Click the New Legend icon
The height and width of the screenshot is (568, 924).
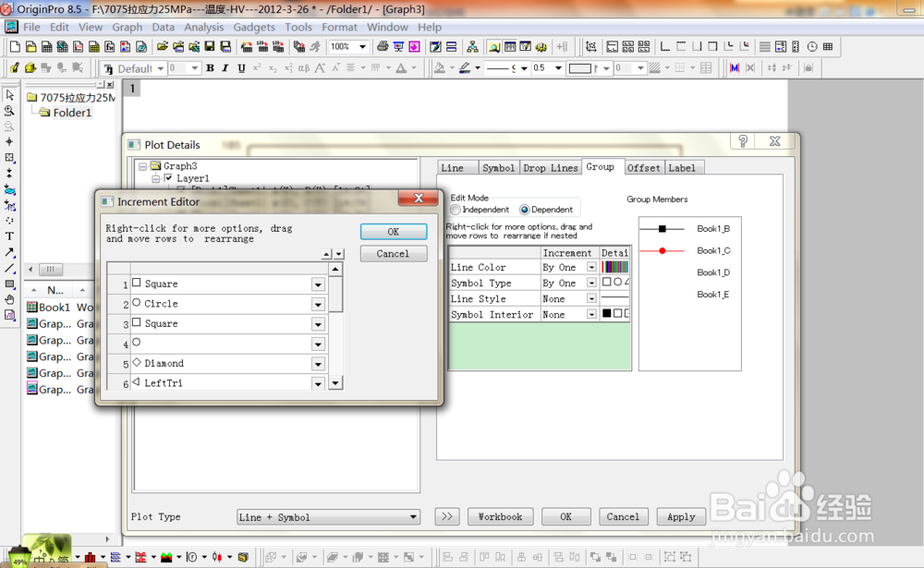780,46
